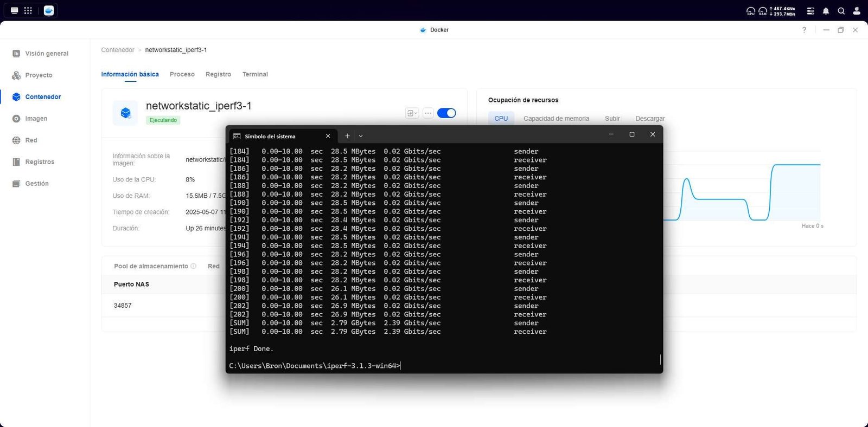This screenshot has height=427, width=868.
Task: Click the Gestión sidebar icon
Action: coord(16,184)
